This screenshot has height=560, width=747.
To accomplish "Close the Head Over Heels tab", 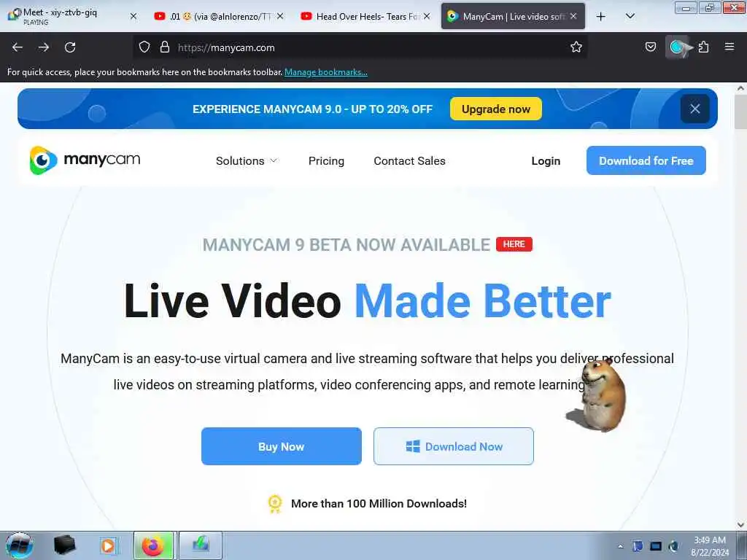I will coord(427,16).
